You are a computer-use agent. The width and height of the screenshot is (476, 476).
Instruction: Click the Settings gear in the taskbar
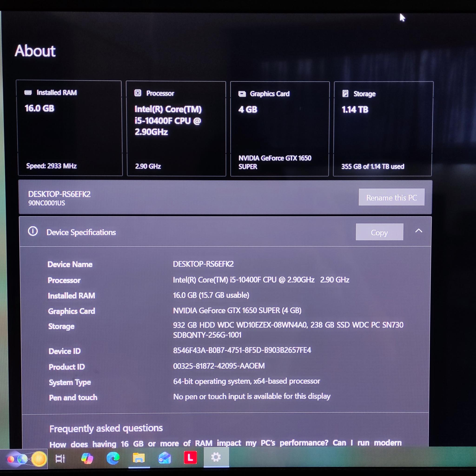pyautogui.click(x=216, y=457)
